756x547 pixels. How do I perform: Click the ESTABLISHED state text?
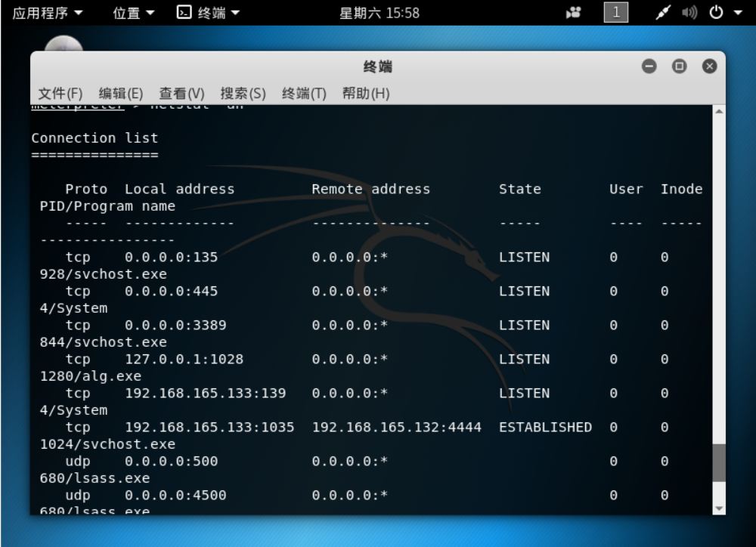point(545,428)
